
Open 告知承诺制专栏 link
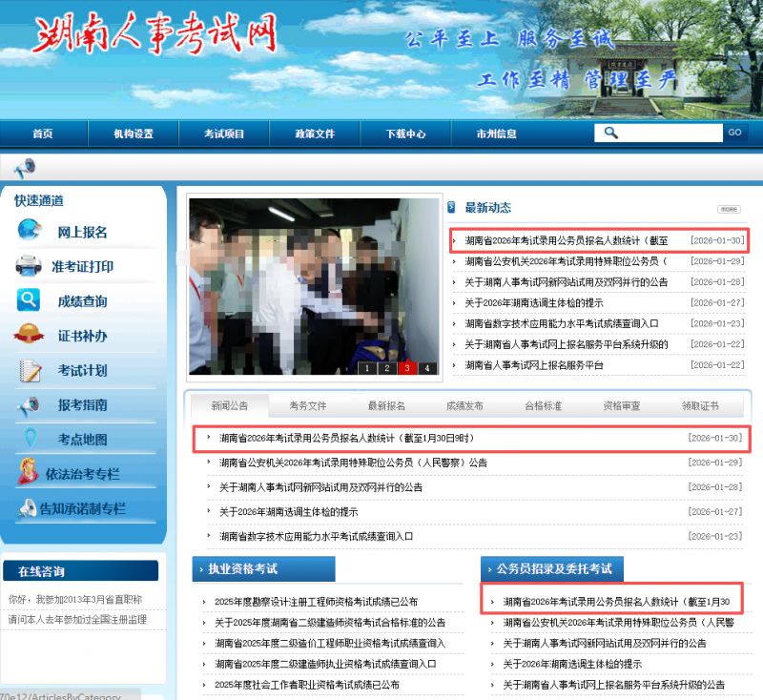(82, 509)
